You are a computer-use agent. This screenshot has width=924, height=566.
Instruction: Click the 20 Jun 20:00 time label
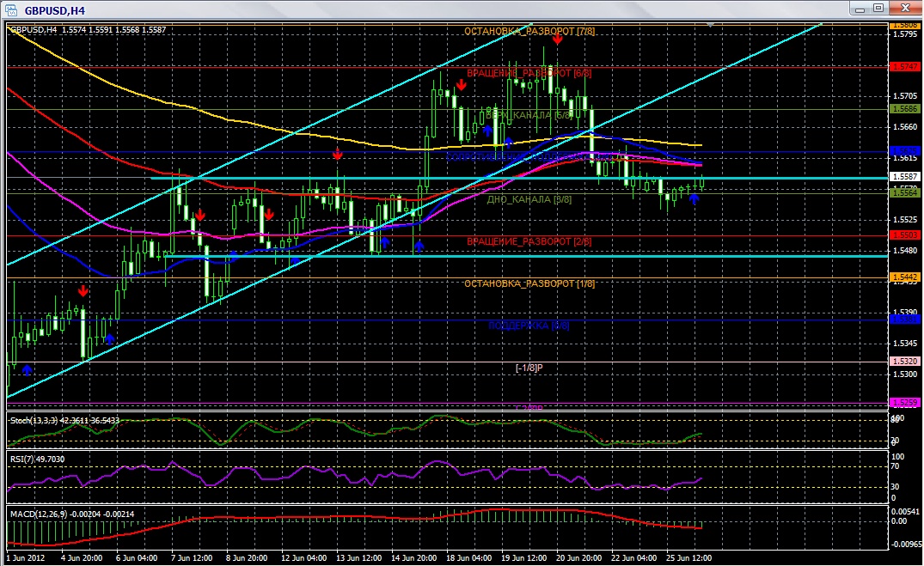(579, 557)
